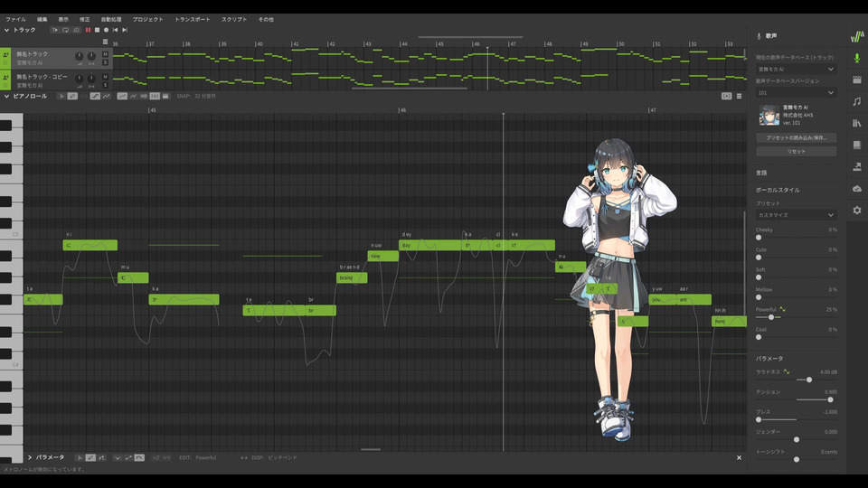Toggle the third transport mode icon beside loop
This screenshot has width=868, height=488.
click(76, 30)
